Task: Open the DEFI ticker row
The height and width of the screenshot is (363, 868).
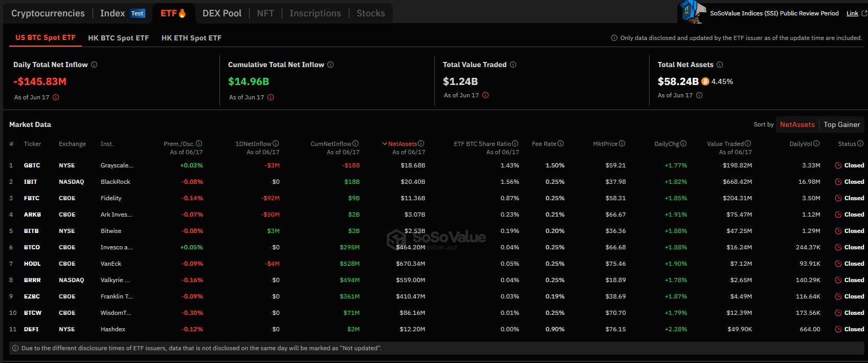Action: coord(31,329)
